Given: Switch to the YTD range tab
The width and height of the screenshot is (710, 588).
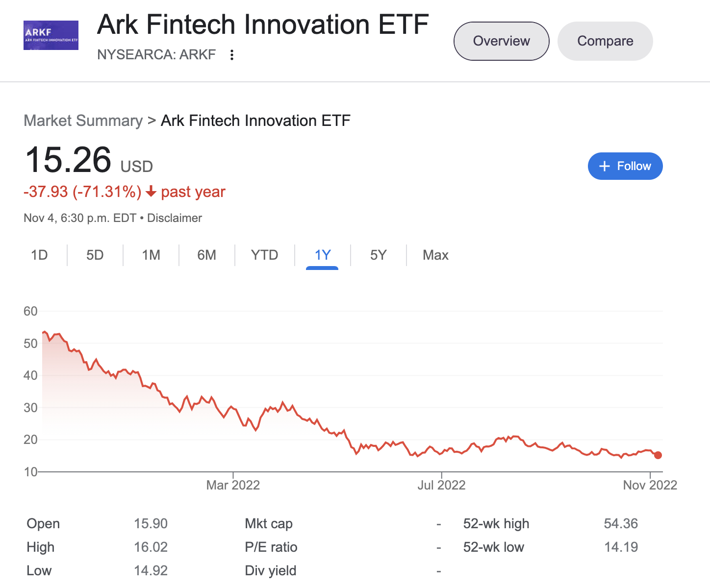Looking at the screenshot, I should point(265,255).
